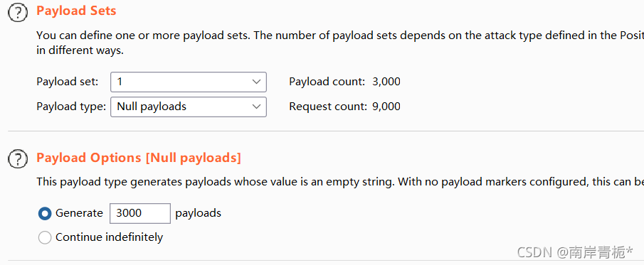Click the "Payload set:" label
The image size is (644, 265).
click(x=68, y=82)
